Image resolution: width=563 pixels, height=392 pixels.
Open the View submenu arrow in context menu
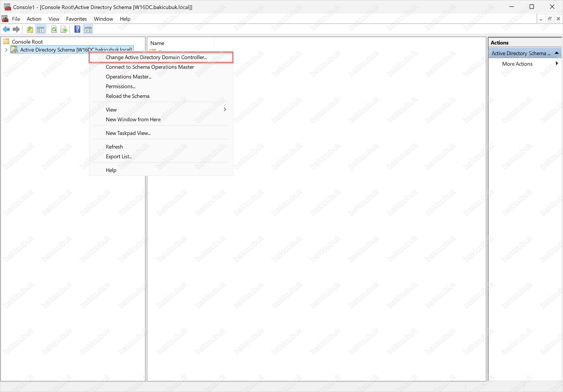click(225, 109)
